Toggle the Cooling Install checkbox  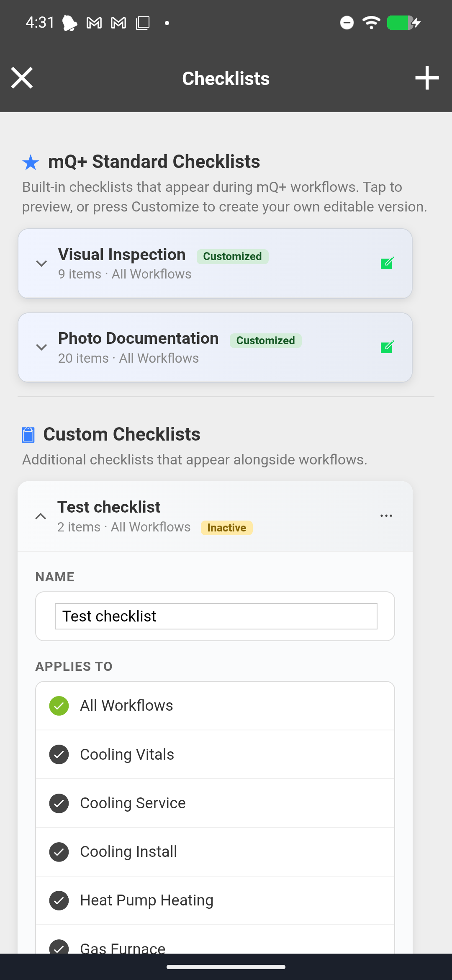click(x=59, y=852)
